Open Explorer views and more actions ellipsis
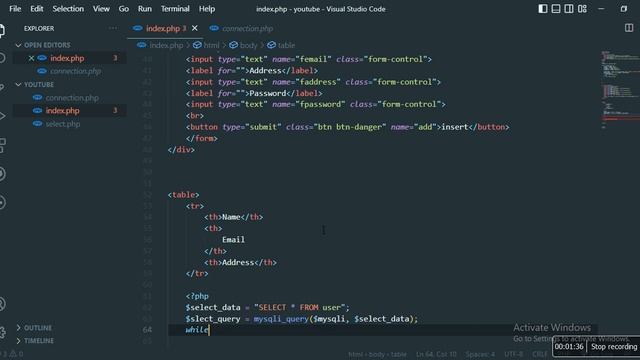Viewport: 640px width, 360px height. click(x=113, y=28)
